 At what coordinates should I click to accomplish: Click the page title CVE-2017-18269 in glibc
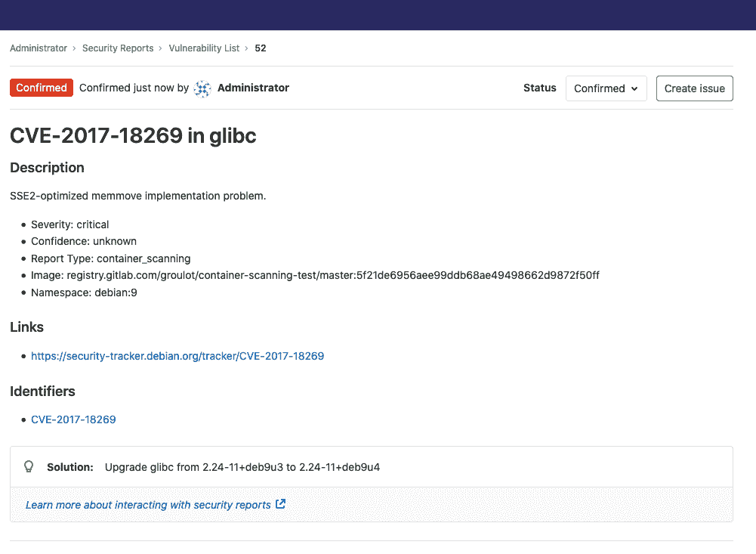click(133, 136)
